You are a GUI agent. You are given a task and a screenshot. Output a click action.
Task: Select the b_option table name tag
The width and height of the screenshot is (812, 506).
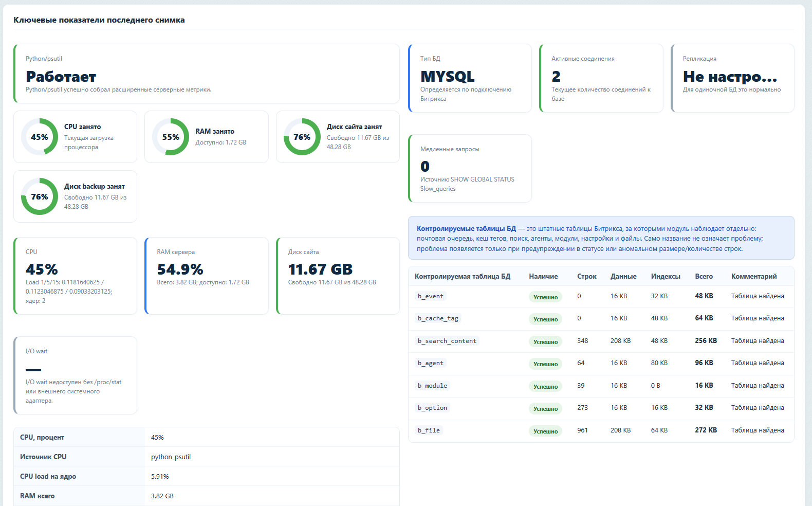(432, 408)
